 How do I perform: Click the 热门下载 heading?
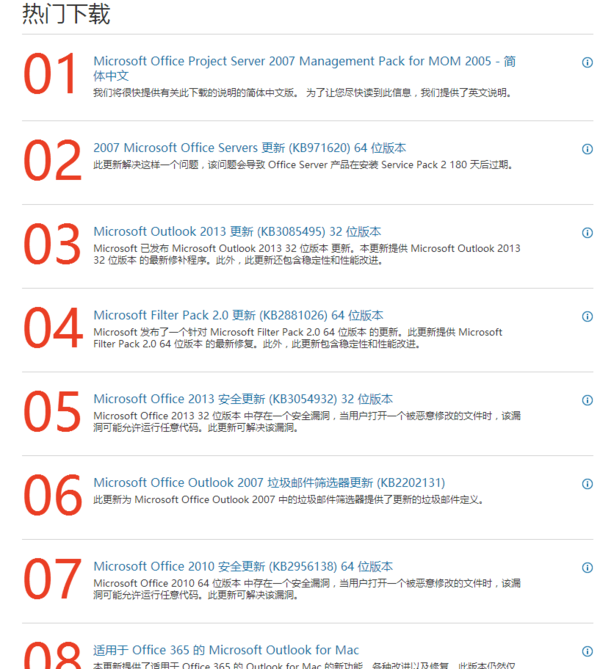[x=66, y=14]
